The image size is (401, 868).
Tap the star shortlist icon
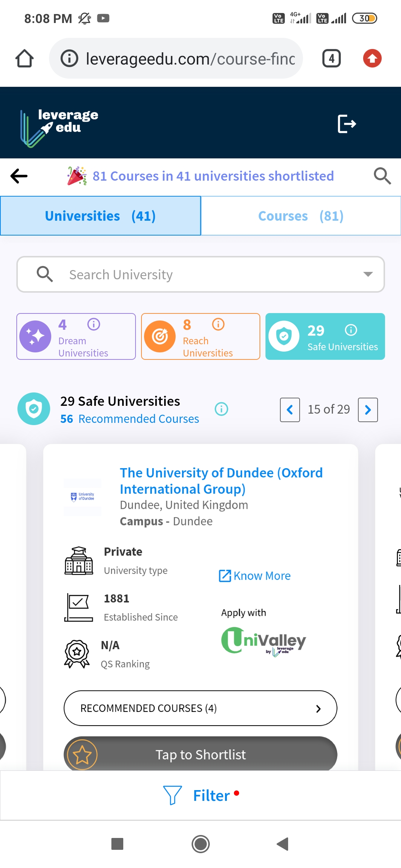click(82, 754)
